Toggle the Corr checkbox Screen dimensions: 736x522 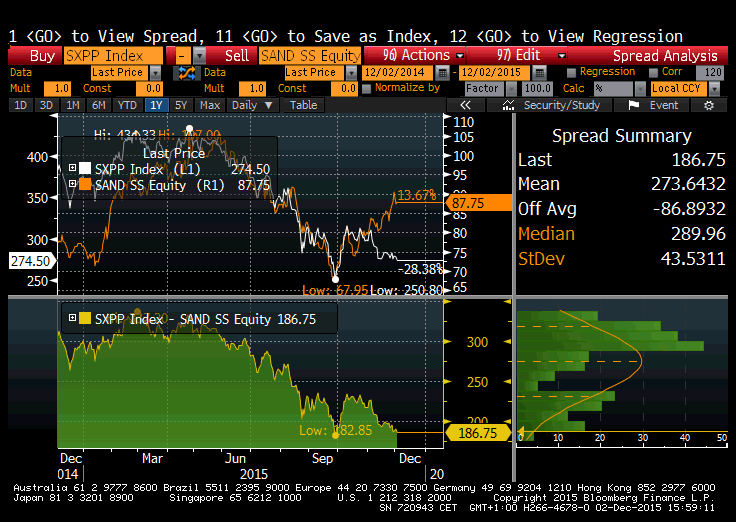coord(653,72)
